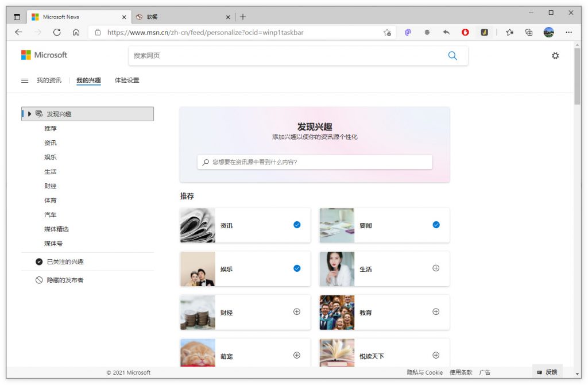This screenshot has height=385, width=588.
Task: Open the settings gear on the MSN page
Action: tap(555, 56)
